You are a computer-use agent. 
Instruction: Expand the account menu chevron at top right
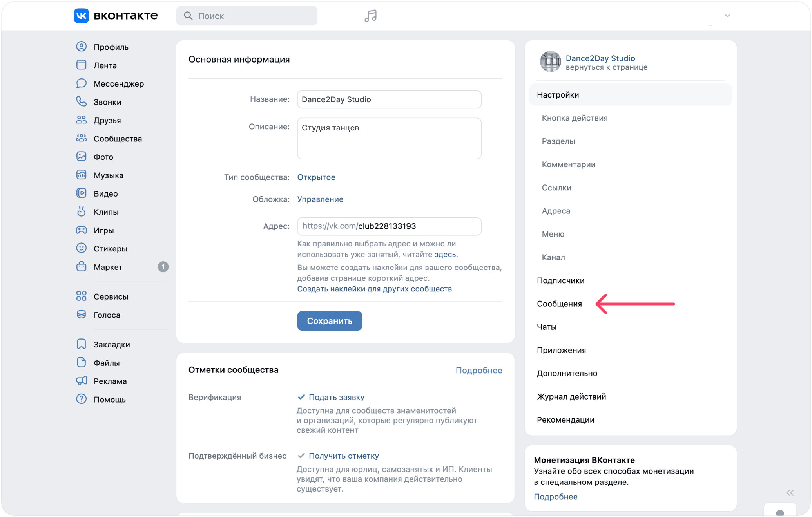click(x=727, y=16)
